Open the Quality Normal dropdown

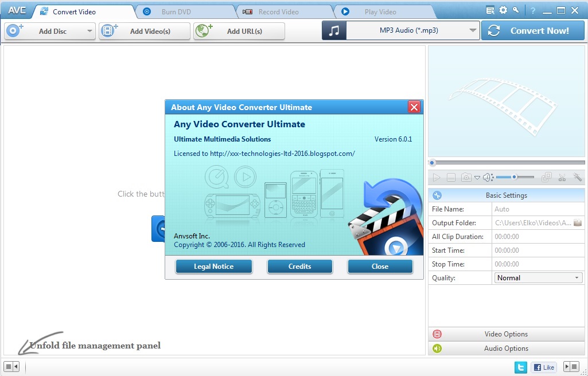click(x=538, y=278)
